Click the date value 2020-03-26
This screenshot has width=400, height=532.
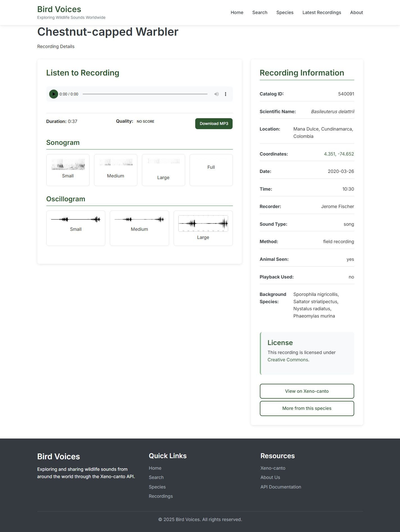(341, 171)
